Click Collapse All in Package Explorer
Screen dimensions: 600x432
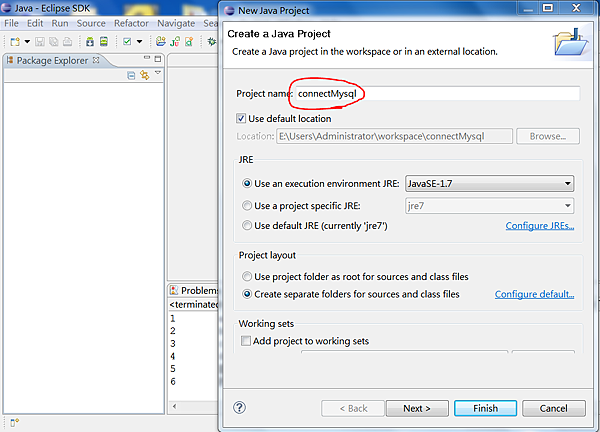coord(131,75)
